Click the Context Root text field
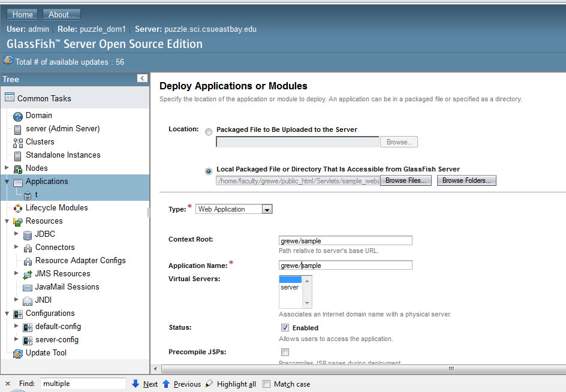This screenshot has width=566, height=392. point(345,241)
